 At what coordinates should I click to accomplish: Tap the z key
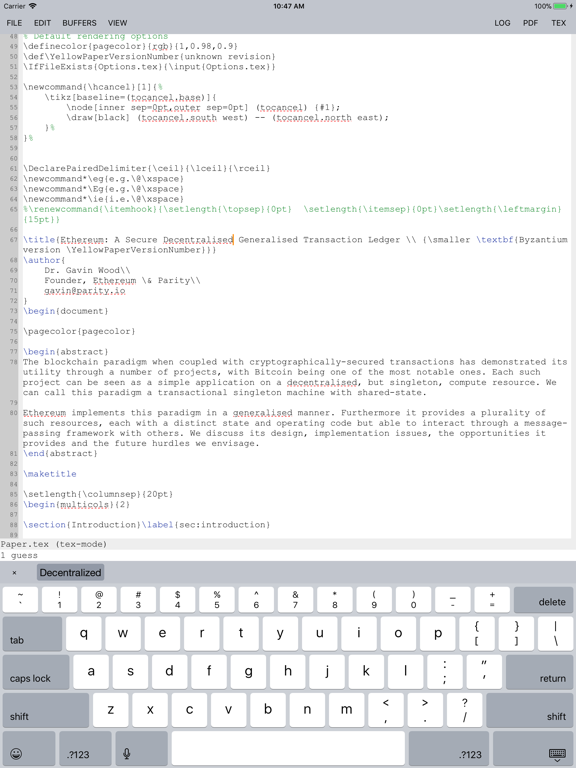coord(111,710)
